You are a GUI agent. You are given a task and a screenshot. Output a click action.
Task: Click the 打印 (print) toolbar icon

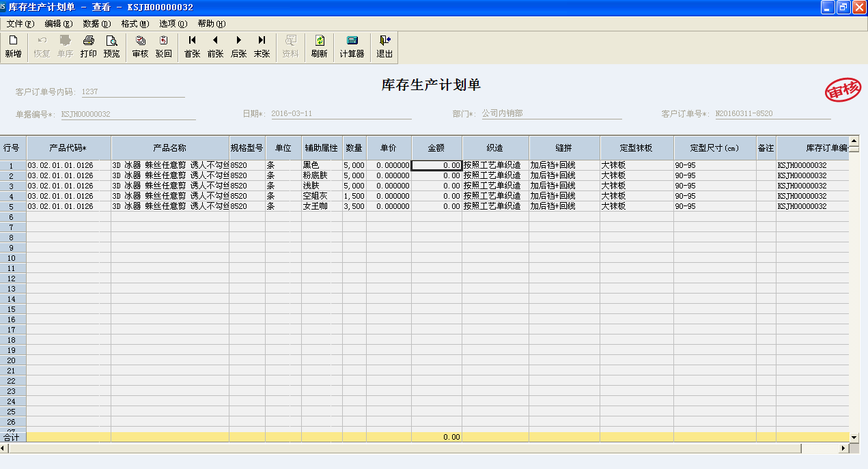tap(89, 47)
